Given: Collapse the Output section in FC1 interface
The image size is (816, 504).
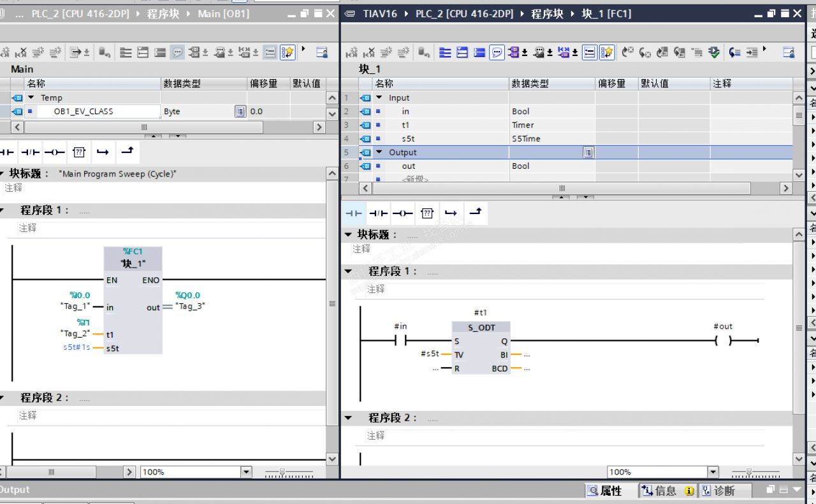Looking at the screenshot, I should click(x=379, y=152).
